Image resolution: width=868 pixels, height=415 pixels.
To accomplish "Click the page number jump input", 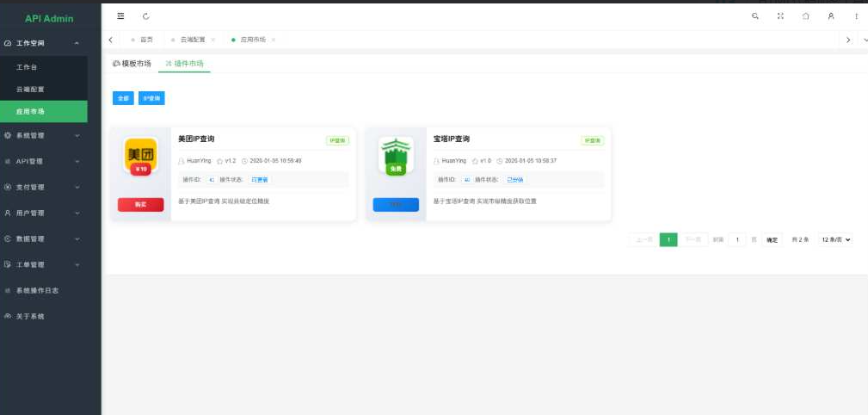I will pos(736,240).
